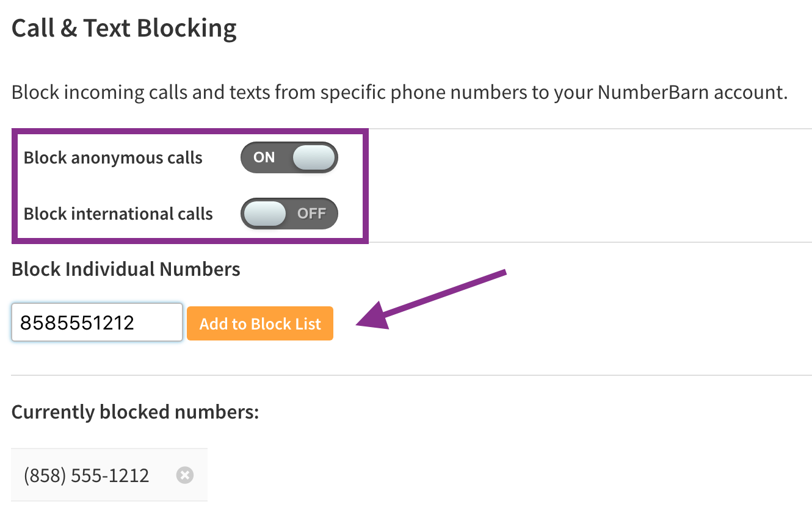
Task: Click the Block anonymous calls label
Action: (x=113, y=158)
